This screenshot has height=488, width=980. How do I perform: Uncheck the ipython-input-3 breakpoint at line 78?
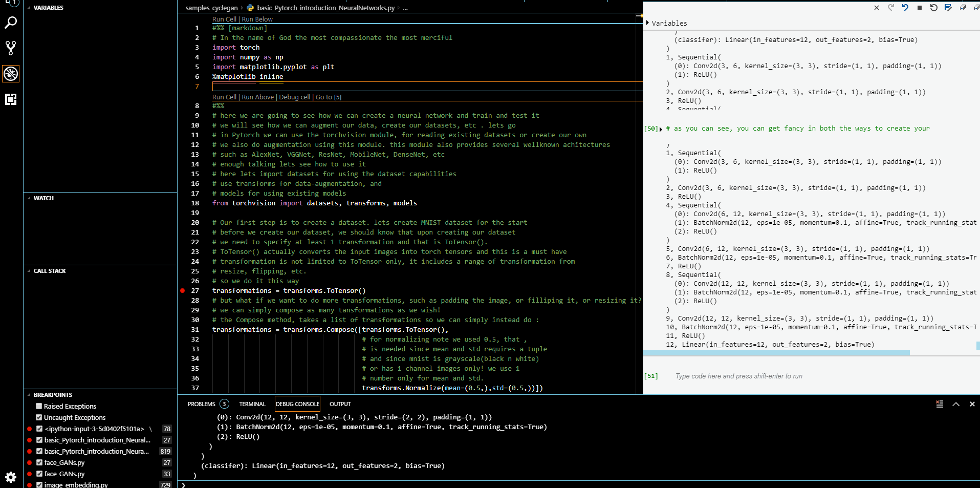click(39, 429)
